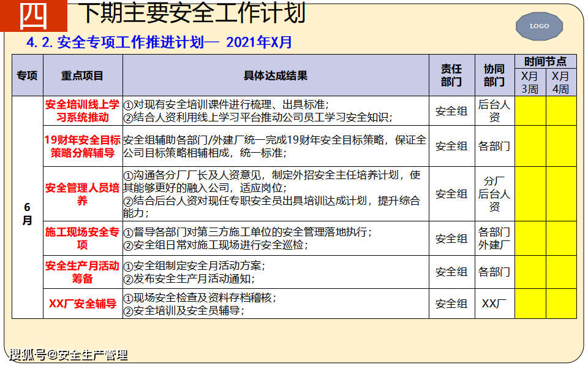Click the orange 四 section number box
This screenshot has height=368, width=588.
[x=33, y=15]
